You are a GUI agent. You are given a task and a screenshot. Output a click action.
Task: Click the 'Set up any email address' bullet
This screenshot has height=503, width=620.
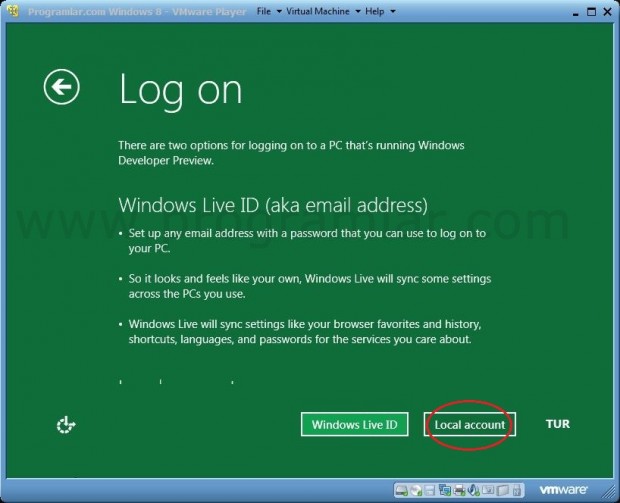[x=307, y=241]
